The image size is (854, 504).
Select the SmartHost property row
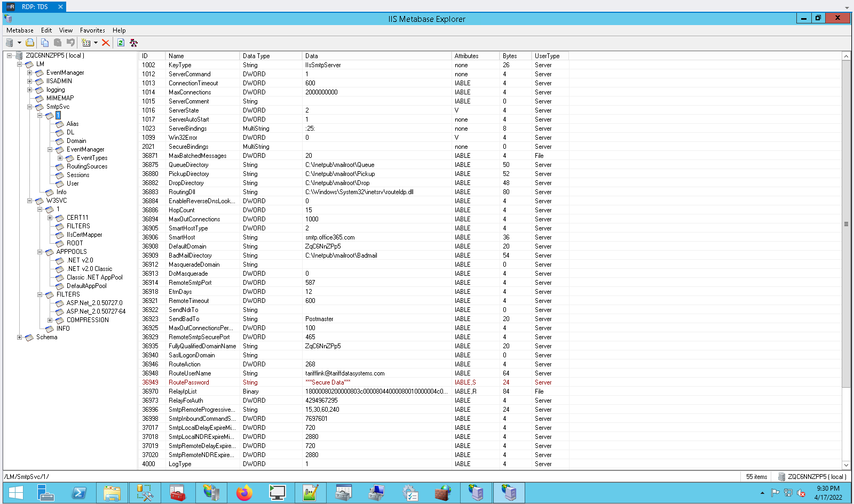click(354, 237)
